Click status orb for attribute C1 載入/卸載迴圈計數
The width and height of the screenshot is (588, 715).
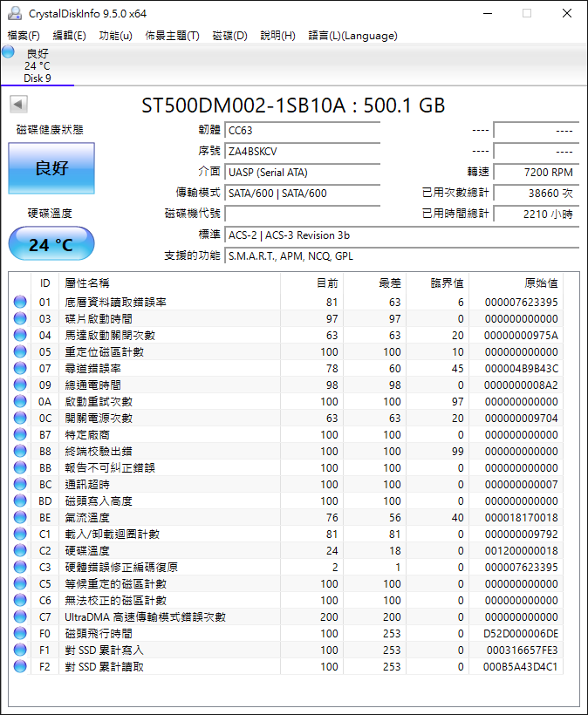point(20,534)
